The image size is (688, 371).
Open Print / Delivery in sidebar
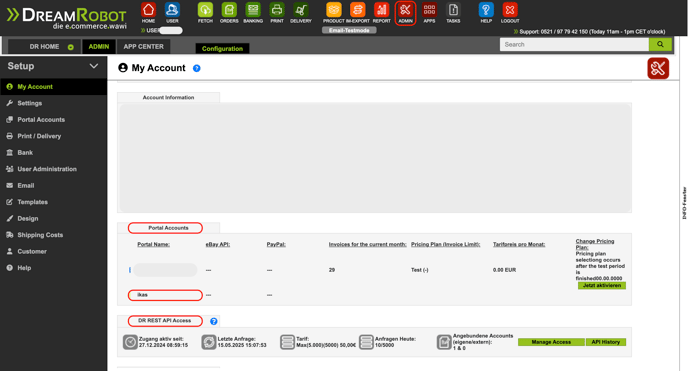54,136
